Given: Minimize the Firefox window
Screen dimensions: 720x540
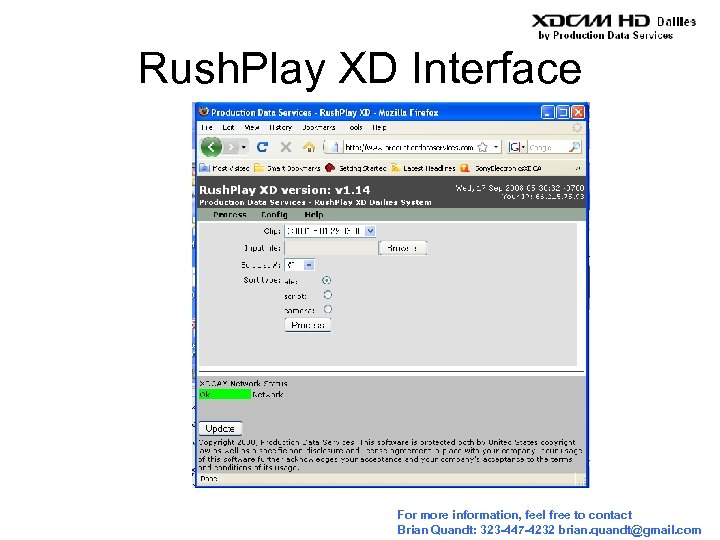Looking at the screenshot, I should 547,112.
